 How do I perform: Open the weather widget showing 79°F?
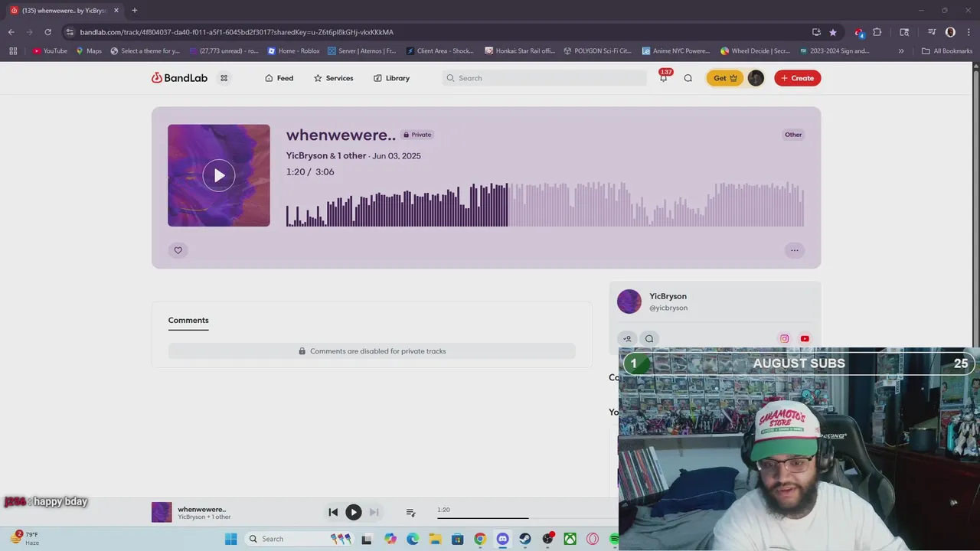click(x=24, y=539)
